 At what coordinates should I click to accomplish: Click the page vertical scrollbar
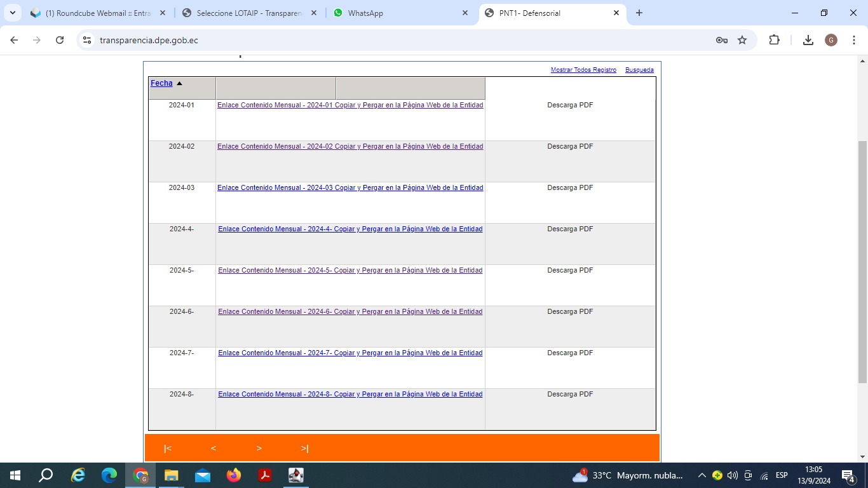pyautogui.click(x=862, y=261)
